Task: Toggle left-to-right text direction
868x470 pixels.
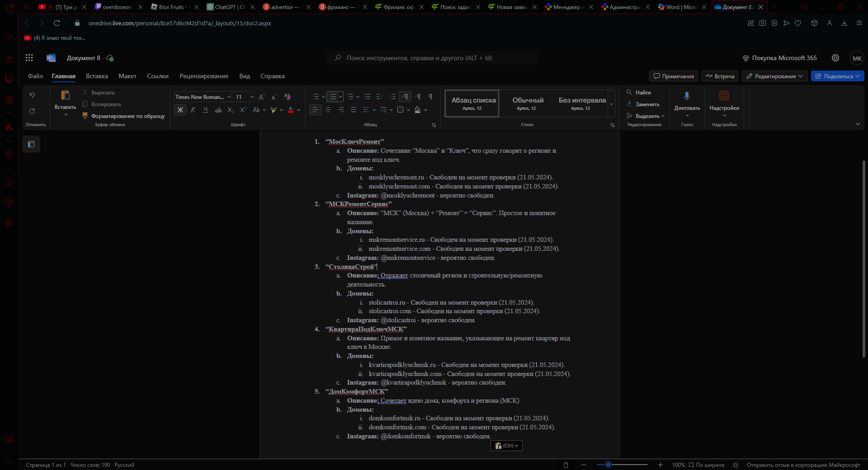Action: 406,97
